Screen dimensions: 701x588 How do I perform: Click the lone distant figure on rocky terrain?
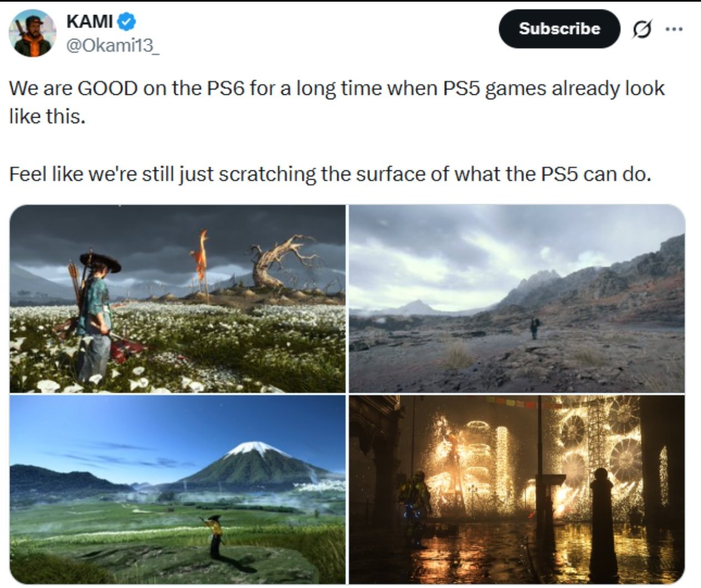pos(534,328)
